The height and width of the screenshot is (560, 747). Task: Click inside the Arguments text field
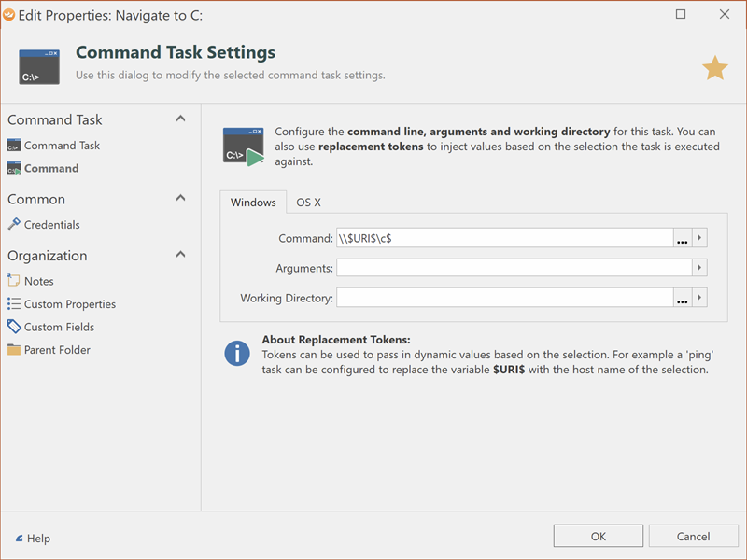(514, 269)
